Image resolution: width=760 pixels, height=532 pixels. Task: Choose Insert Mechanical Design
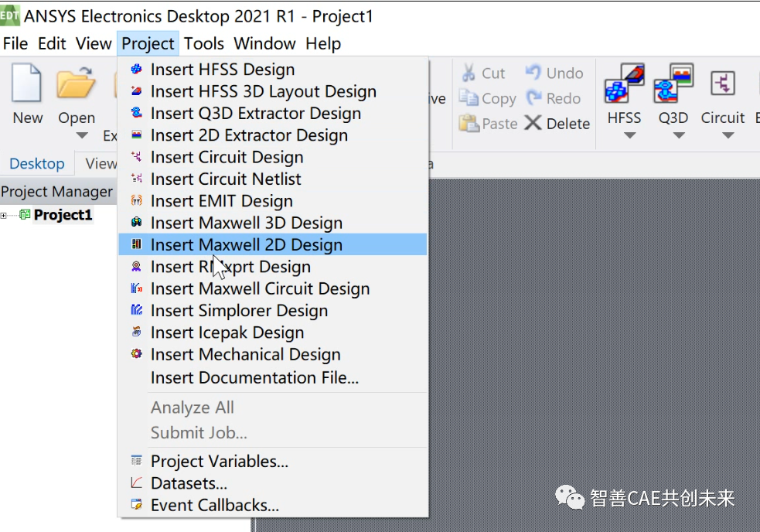pyautogui.click(x=273, y=354)
